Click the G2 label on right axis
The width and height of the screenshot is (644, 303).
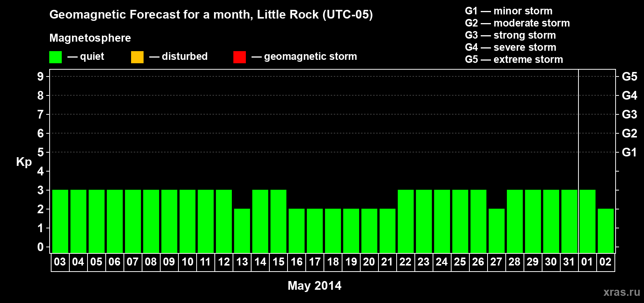coord(629,133)
